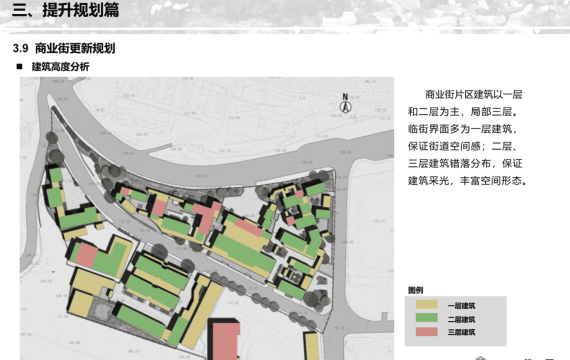The image size is (570, 360).
Task: Click the header banner background image
Action: tap(285, 15)
